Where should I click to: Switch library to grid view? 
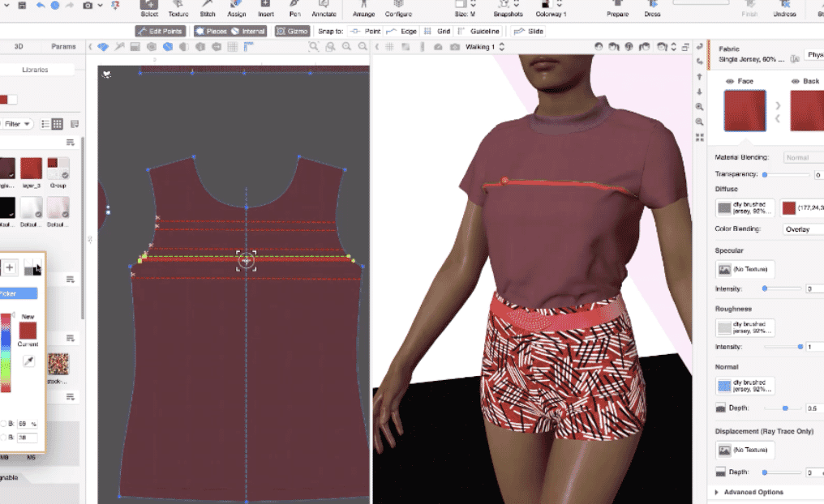click(58, 124)
